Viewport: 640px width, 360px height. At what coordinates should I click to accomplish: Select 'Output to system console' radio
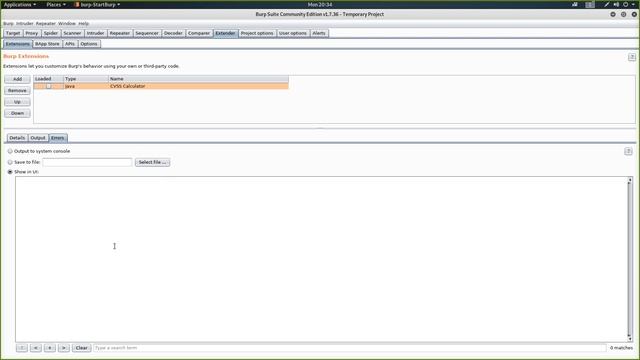click(x=10, y=151)
